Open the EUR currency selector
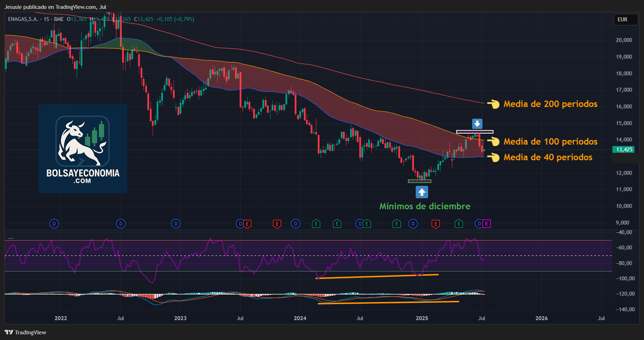Screen dimensions: 644x340 pos(626,20)
